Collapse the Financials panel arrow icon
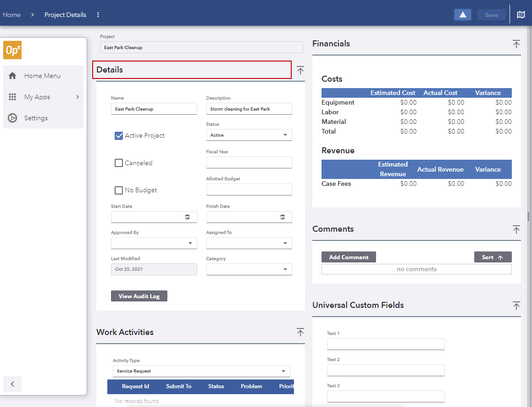 516,44
